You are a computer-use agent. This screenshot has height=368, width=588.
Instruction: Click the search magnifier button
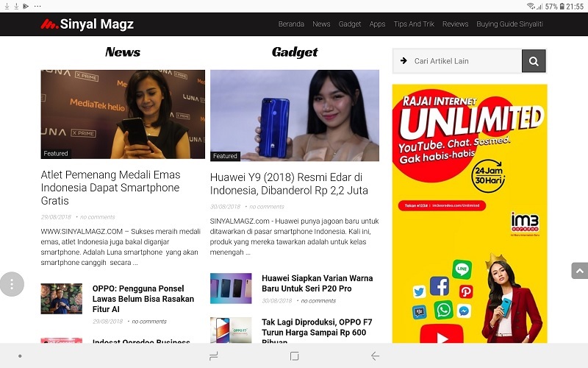pyautogui.click(x=534, y=61)
